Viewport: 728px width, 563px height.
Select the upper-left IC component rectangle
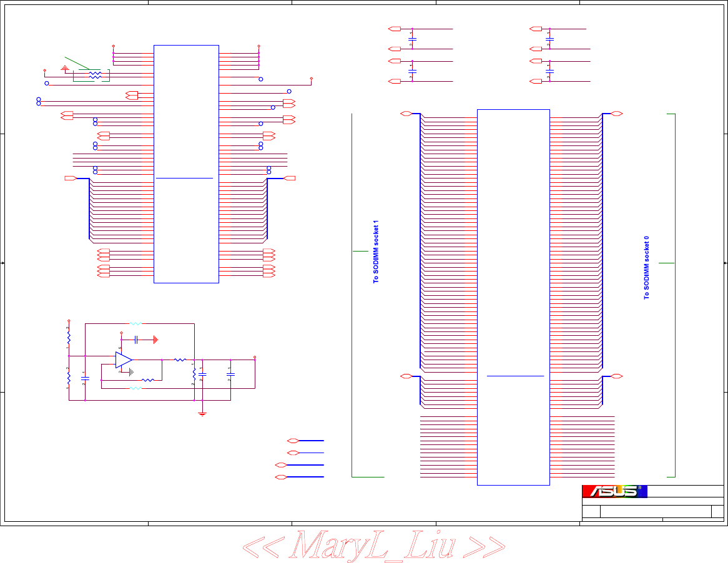[186, 164]
